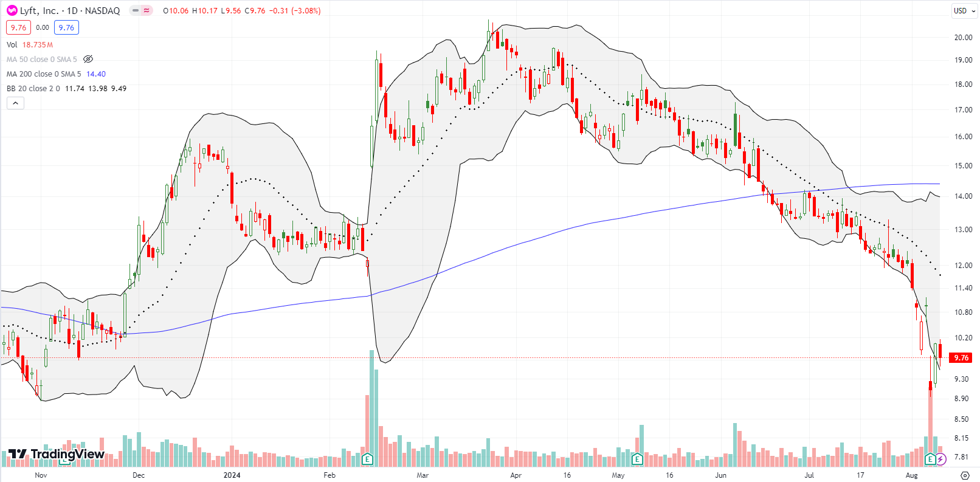980x482 pixels.
Task: Collapse the indicator legend with the chevron
Action: [x=15, y=103]
